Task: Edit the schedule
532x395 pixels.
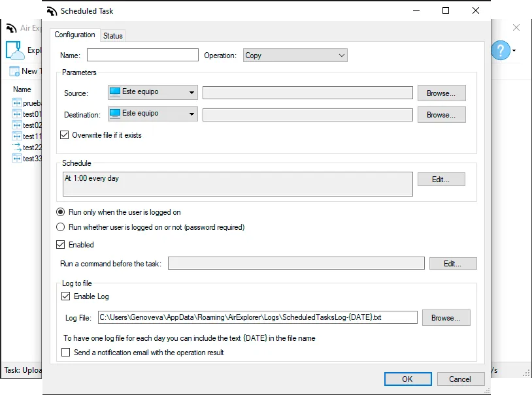Action: pyautogui.click(x=441, y=180)
